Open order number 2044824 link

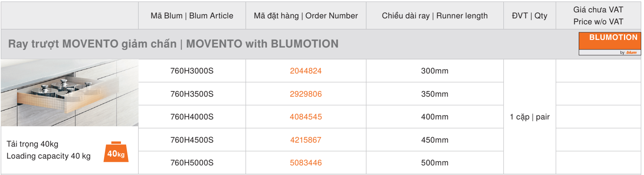(306, 71)
